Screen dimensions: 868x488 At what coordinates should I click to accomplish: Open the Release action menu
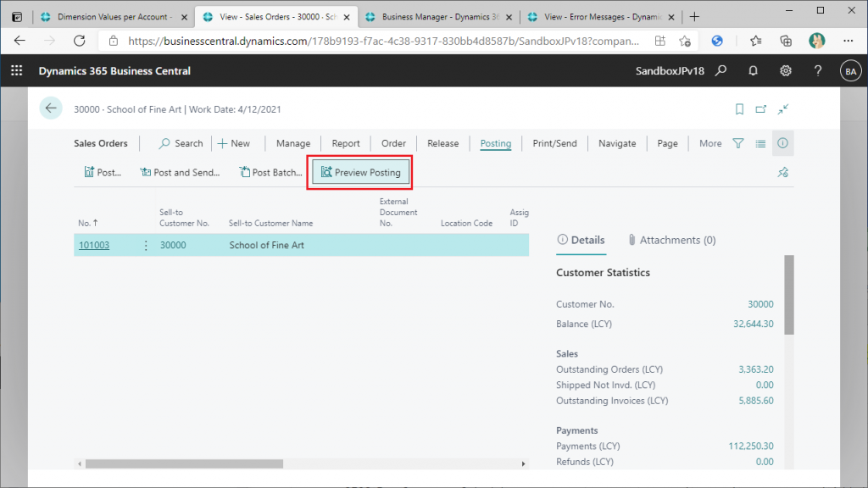point(442,143)
